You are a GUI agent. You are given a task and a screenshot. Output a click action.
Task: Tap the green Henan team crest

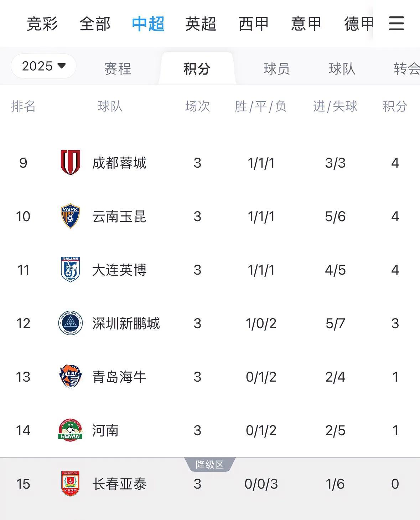(x=70, y=430)
